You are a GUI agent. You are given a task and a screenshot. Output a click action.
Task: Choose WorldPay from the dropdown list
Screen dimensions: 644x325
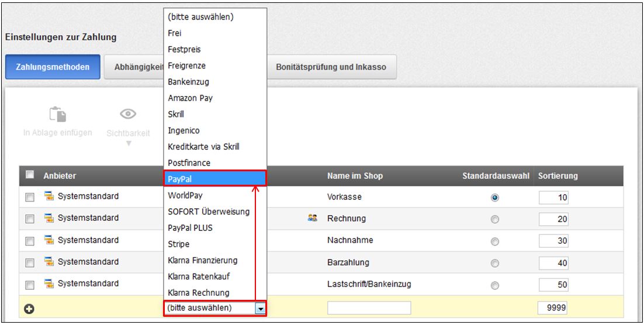click(x=215, y=195)
